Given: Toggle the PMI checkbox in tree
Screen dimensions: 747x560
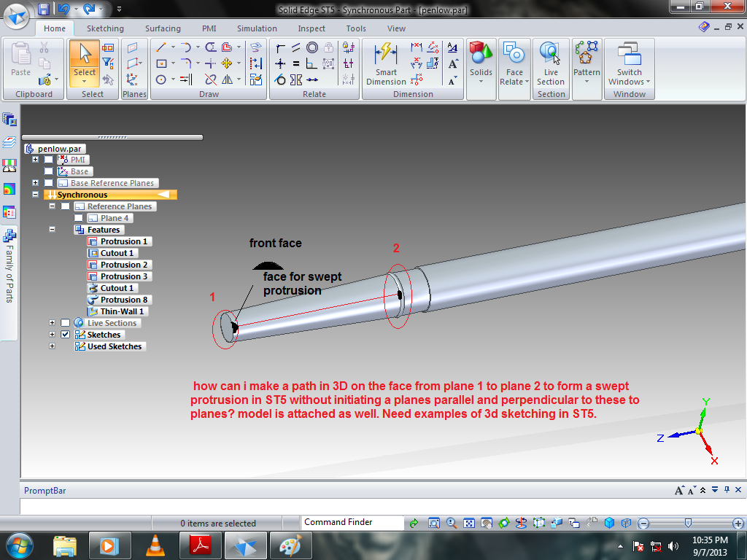Looking at the screenshot, I should [49, 160].
